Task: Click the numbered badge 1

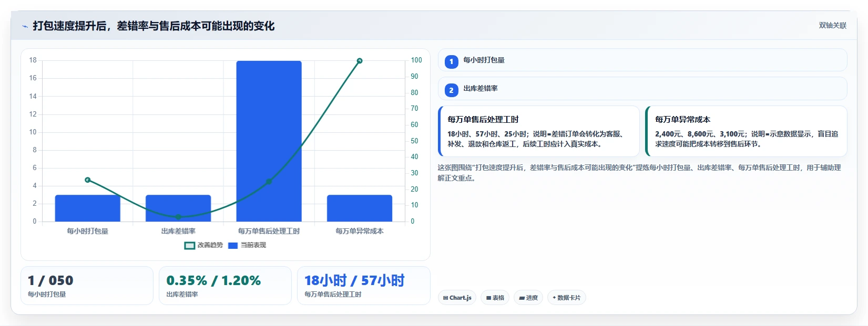Action: [451, 61]
